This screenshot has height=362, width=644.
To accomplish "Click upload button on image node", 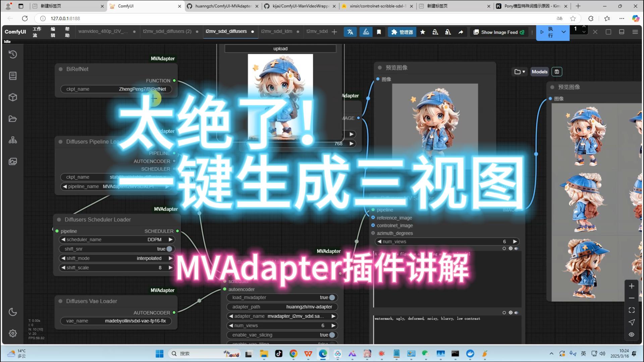I will [280, 49].
